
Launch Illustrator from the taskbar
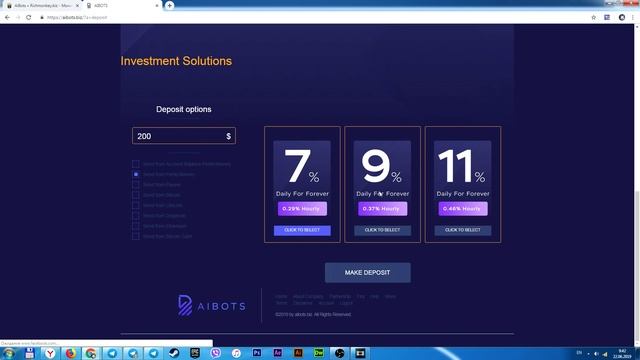(298, 353)
